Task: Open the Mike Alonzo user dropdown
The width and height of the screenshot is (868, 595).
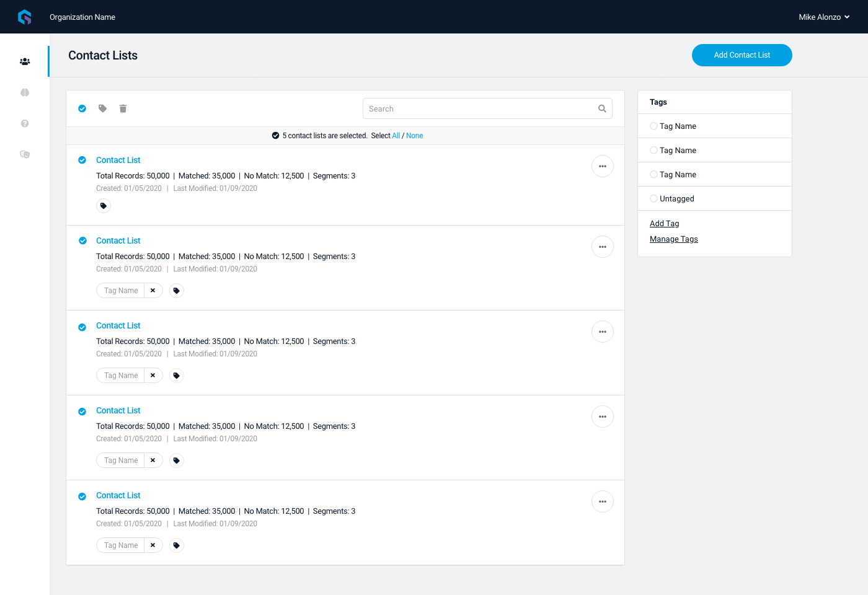Action: (x=824, y=17)
